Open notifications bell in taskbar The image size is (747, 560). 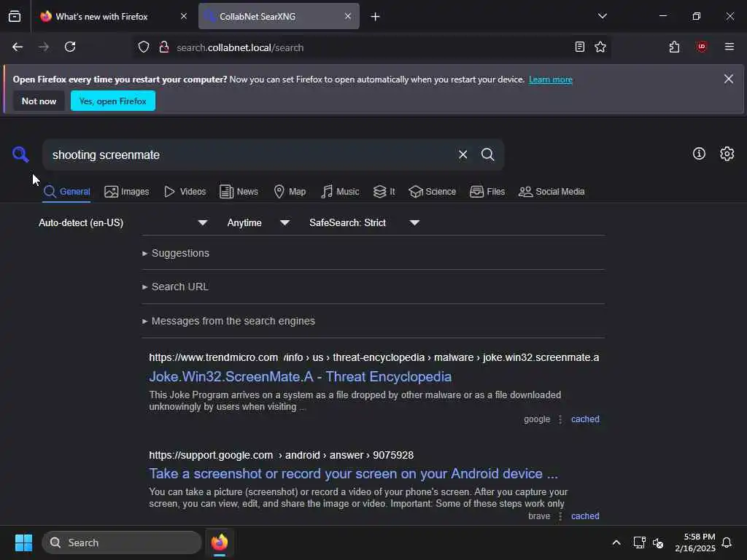pos(727,542)
